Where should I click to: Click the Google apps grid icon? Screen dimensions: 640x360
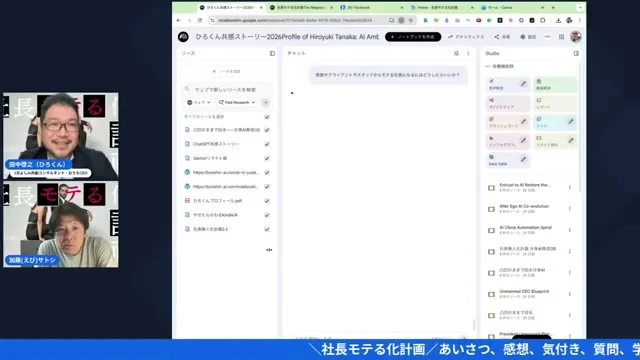[x=561, y=37]
